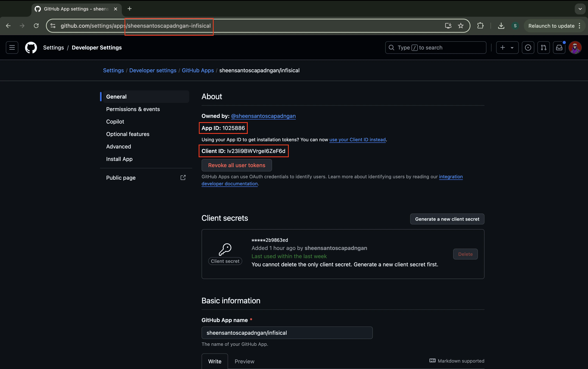Open user avatar menu
The height and width of the screenshot is (369, 588).
575,48
